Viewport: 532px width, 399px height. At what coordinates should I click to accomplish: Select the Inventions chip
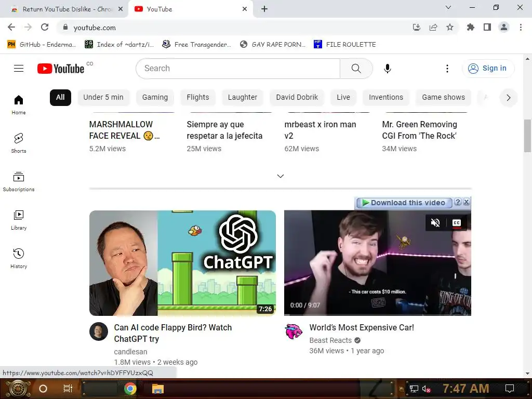(x=386, y=97)
